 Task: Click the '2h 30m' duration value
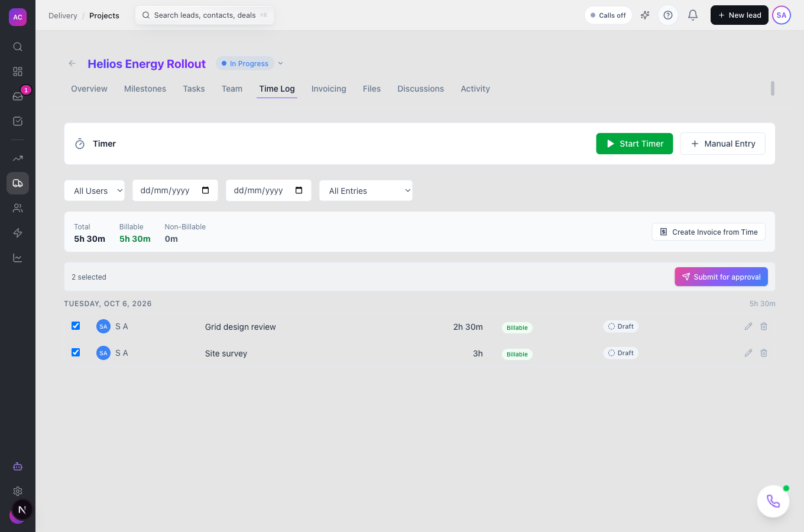pyautogui.click(x=468, y=327)
